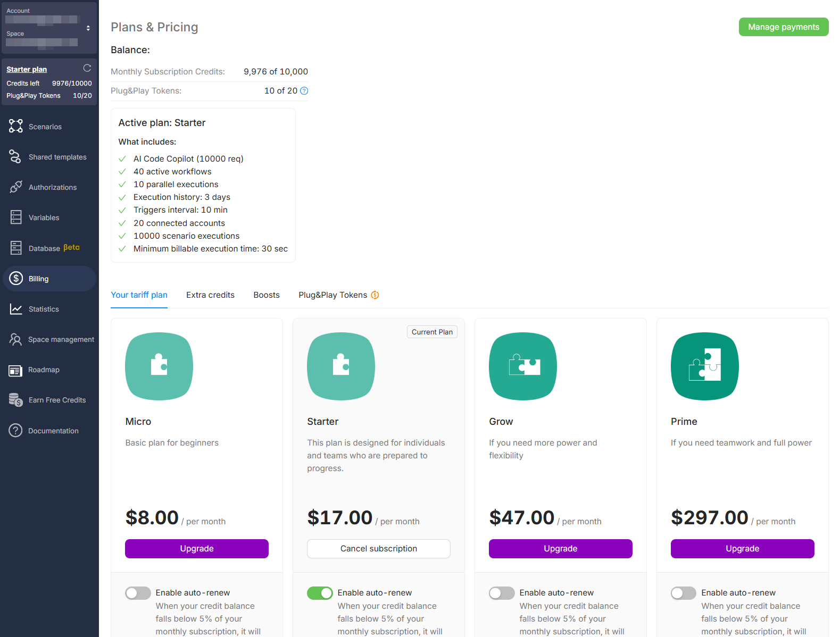Open Scenarios via its sidebar icon
This screenshot has height=637, width=840.
click(x=16, y=126)
